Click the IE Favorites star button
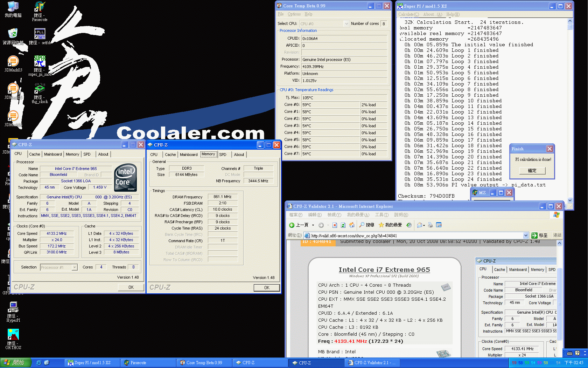 (390, 225)
